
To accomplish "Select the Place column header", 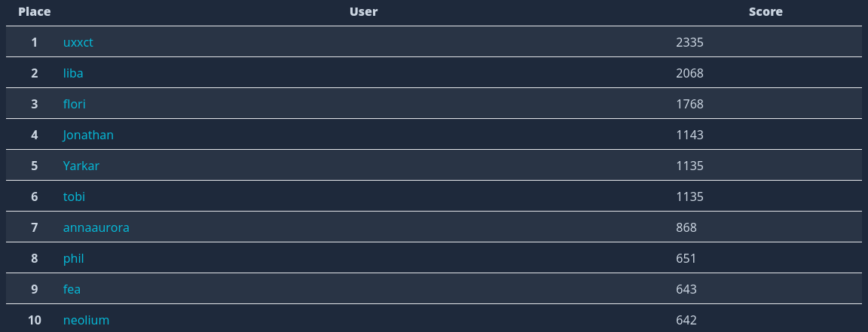I will tap(35, 11).
